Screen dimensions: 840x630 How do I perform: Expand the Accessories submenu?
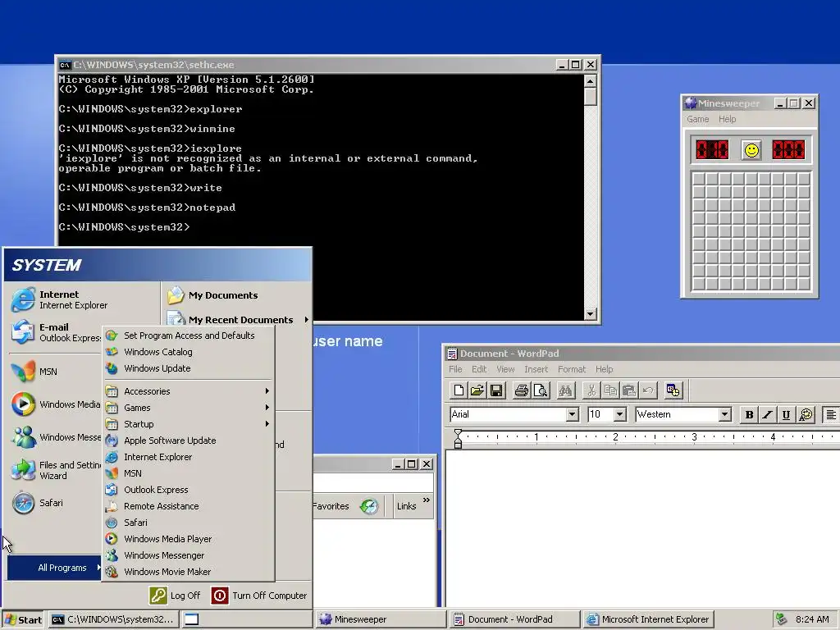tap(189, 391)
